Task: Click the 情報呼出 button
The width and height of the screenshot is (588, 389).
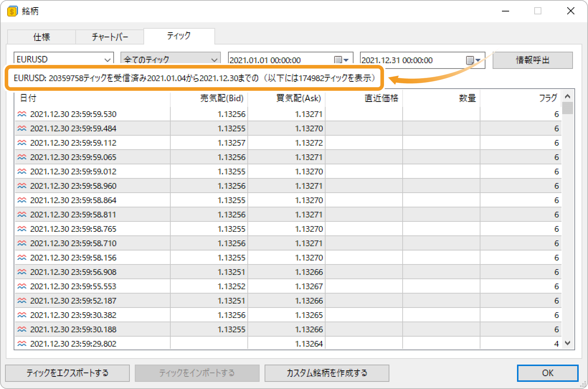Action: tap(532, 60)
